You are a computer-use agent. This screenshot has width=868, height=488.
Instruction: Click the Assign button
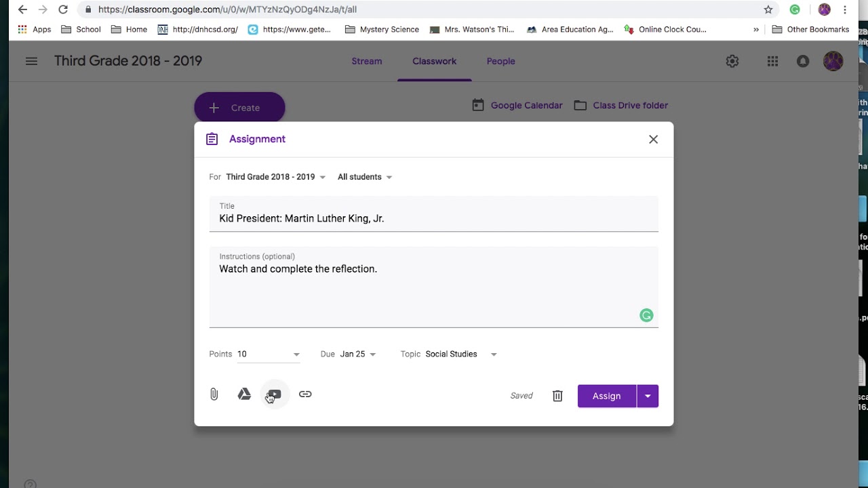(607, 396)
